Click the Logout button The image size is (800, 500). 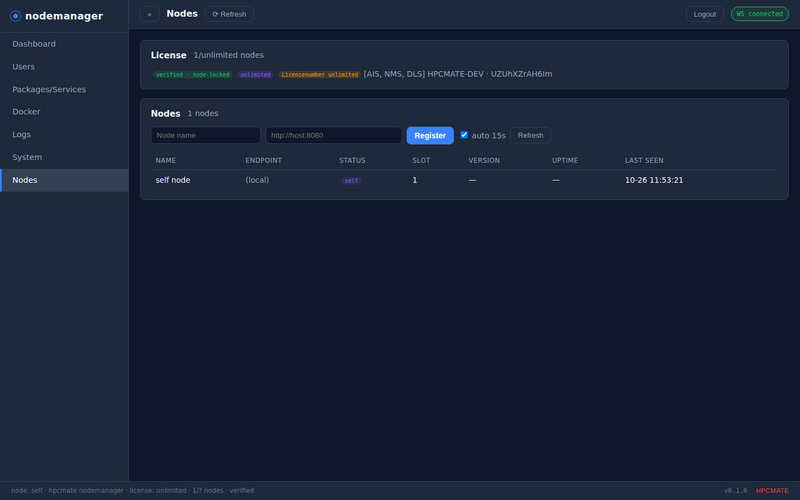[x=705, y=14]
